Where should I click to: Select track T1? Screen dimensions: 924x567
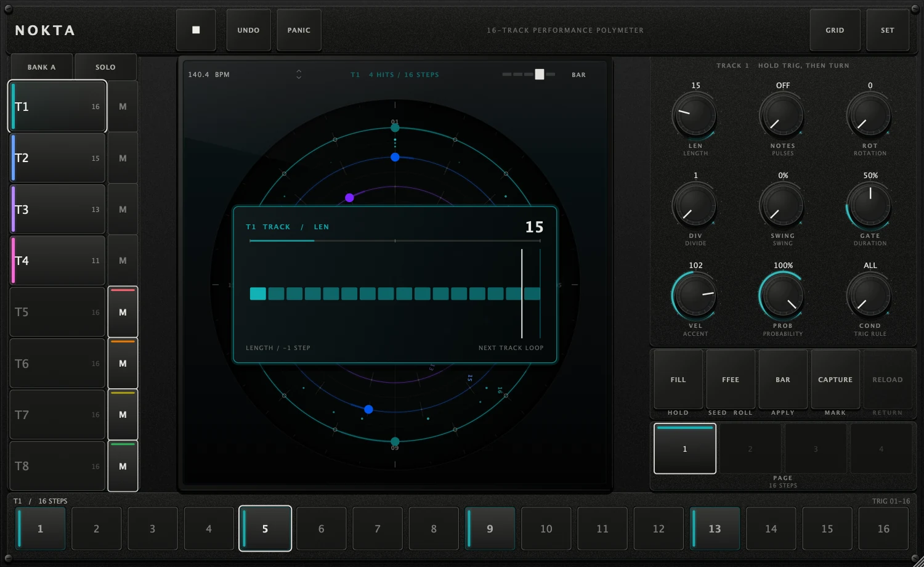pos(57,107)
